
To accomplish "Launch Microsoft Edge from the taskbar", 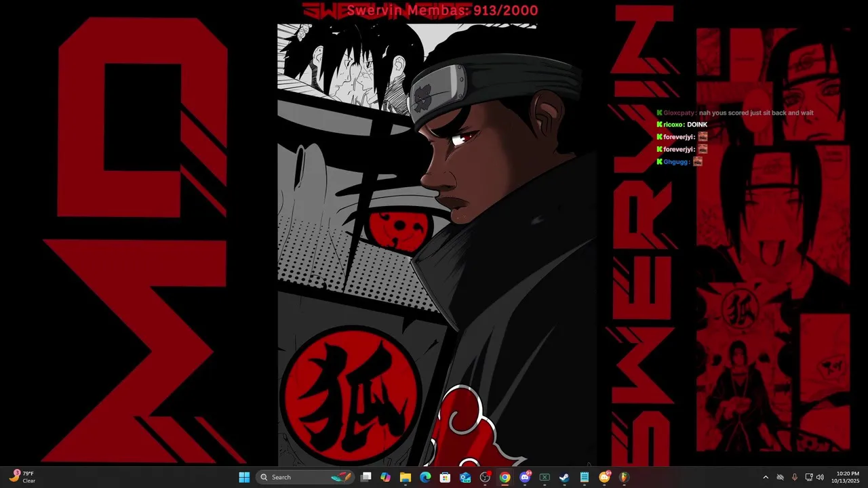I will pyautogui.click(x=425, y=477).
